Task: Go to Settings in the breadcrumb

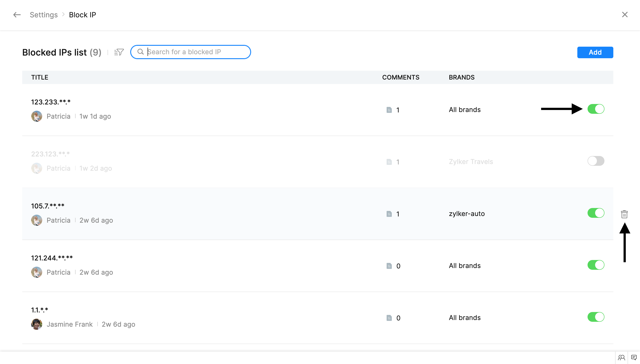Action: pos(44,15)
